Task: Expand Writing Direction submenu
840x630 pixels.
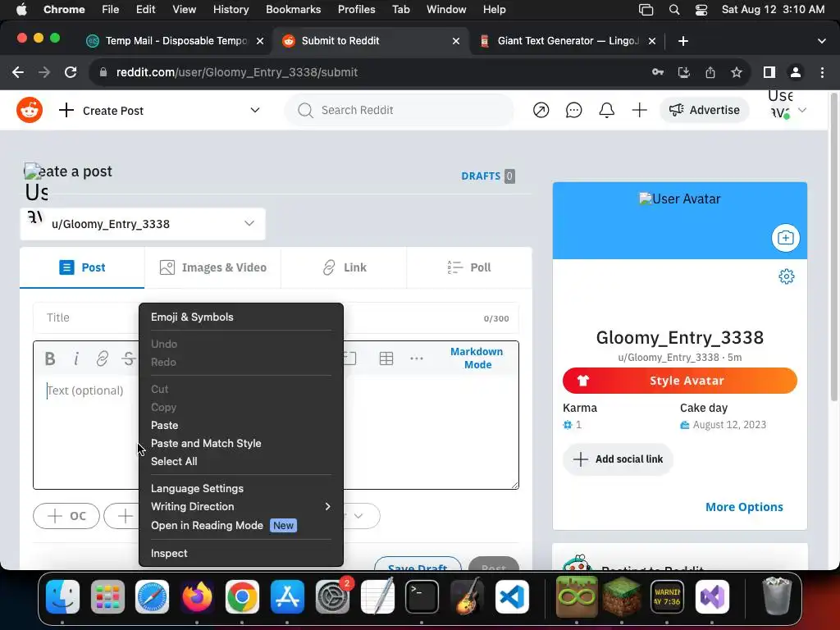Action: 241,507
